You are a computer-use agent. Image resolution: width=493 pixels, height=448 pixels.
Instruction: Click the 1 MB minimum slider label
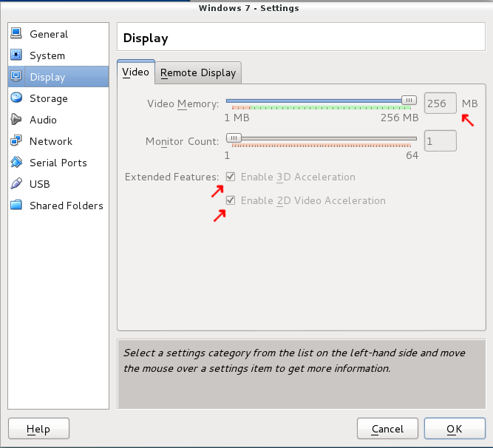[237, 118]
